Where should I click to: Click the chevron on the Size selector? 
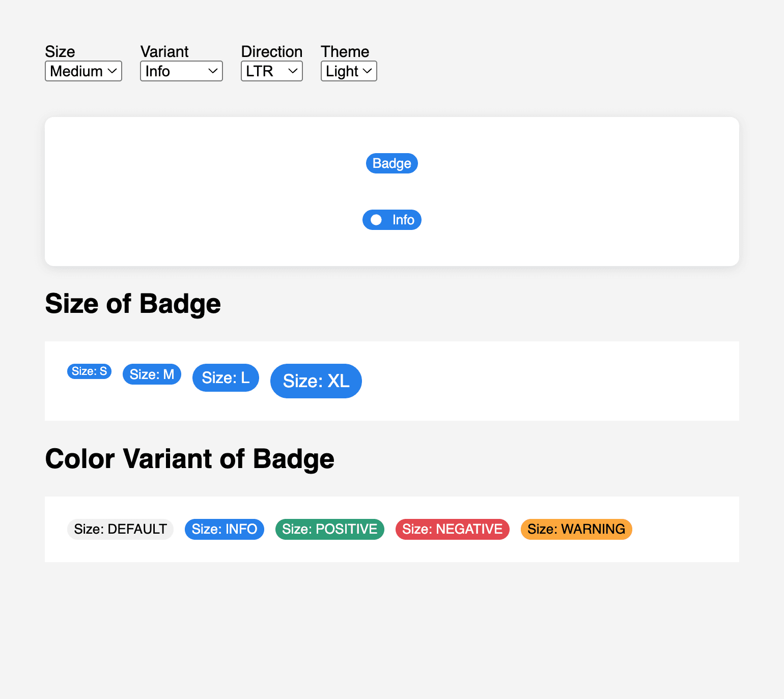(x=113, y=71)
